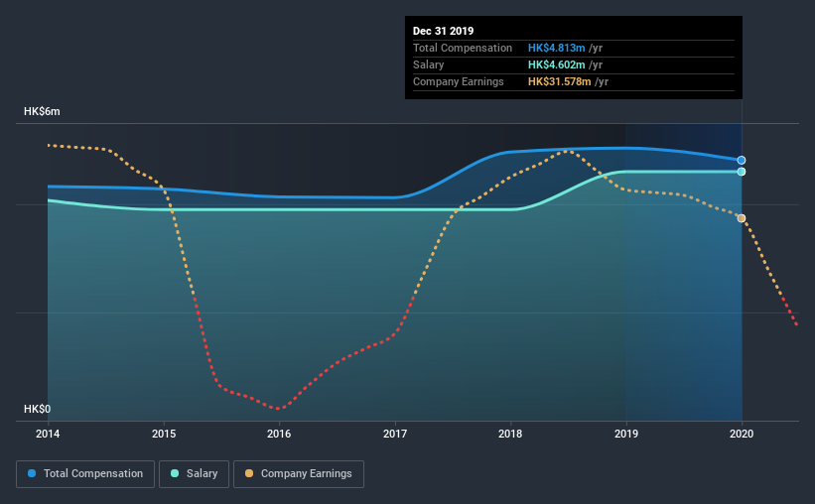The width and height of the screenshot is (815, 504).
Task: Click the Total Compensation data point at 2020
Action: [x=742, y=160]
